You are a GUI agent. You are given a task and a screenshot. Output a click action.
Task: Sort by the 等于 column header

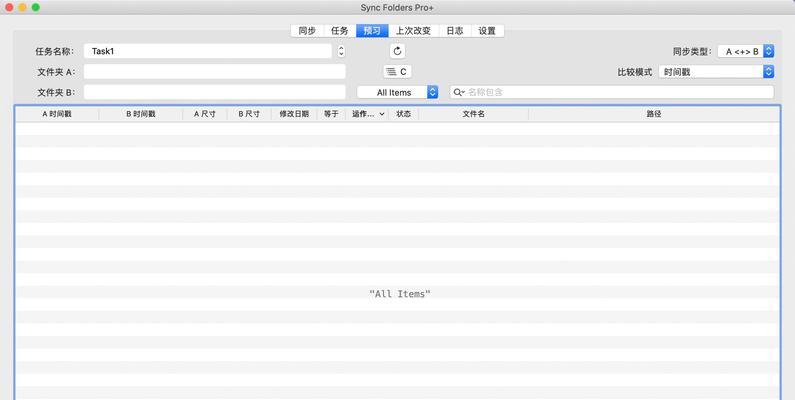coord(331,114)
